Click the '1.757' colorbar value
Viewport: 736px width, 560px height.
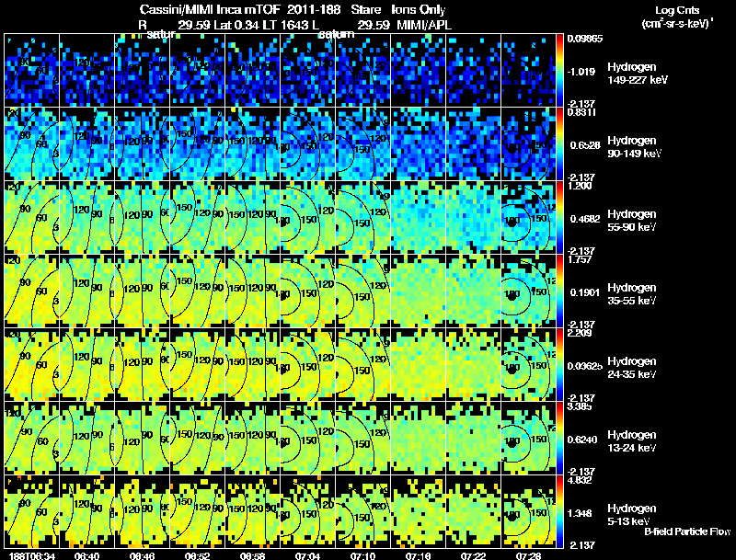tap(580, 259)
